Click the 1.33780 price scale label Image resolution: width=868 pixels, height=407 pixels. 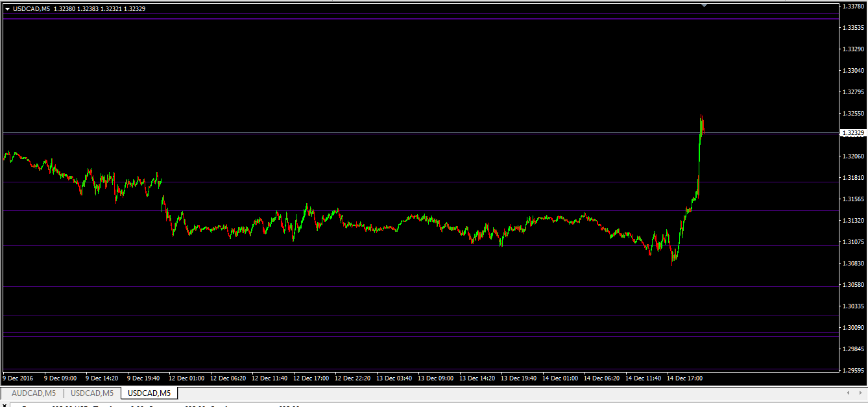[x=852, y=6]
